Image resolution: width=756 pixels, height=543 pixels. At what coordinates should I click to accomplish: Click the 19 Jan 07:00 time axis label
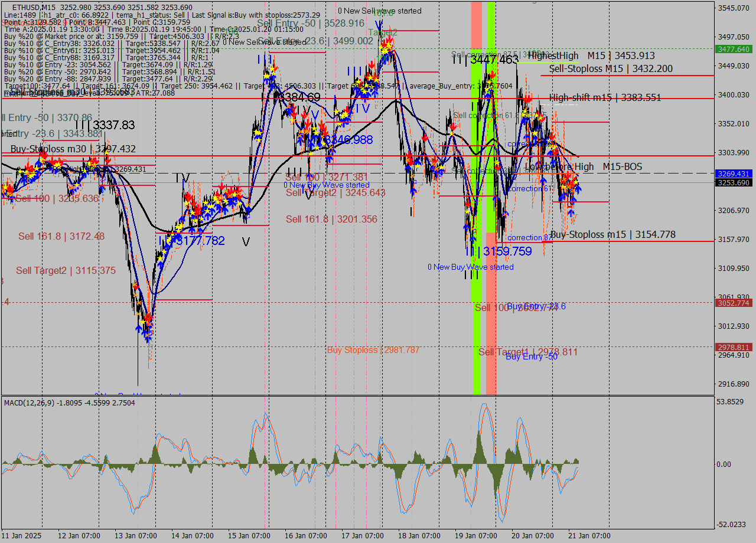[x=475, y=536]
